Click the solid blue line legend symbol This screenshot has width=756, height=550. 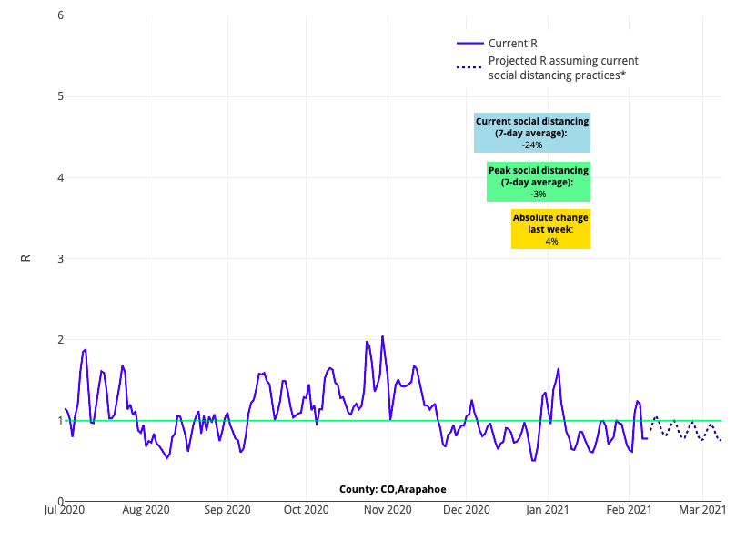469,43
